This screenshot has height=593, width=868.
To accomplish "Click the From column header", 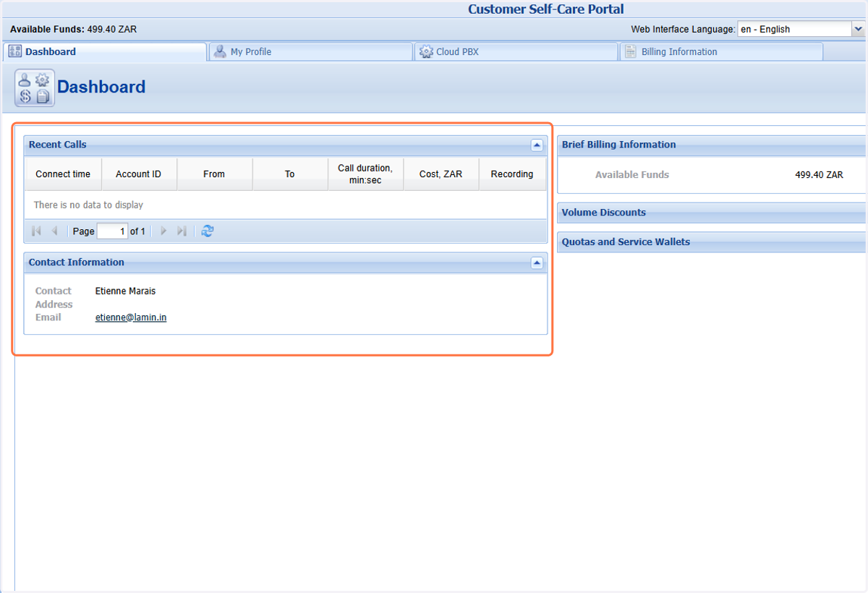I will click(214, 174).
